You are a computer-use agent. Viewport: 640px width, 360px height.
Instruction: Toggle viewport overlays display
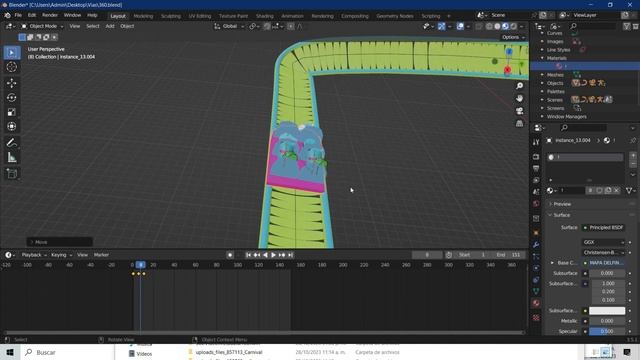[460, 26]
